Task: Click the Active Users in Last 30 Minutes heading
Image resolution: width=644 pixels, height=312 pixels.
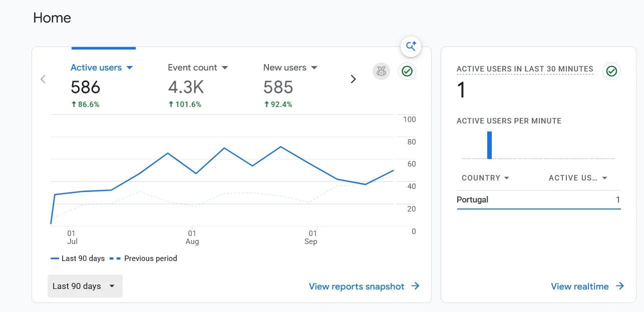Action: click(x=525, y=69)
